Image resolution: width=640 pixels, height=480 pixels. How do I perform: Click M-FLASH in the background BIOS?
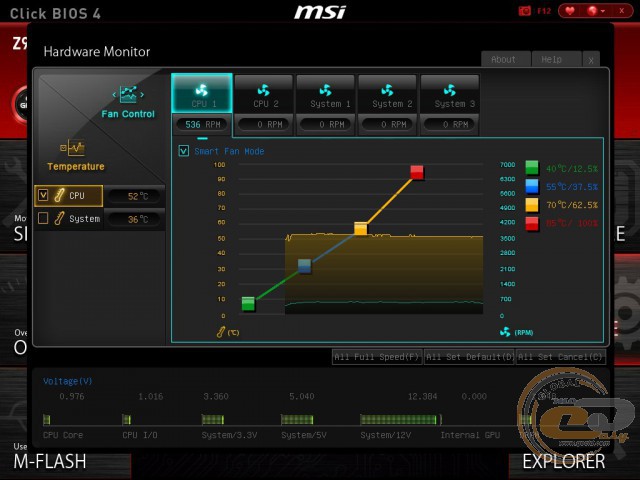50,462
